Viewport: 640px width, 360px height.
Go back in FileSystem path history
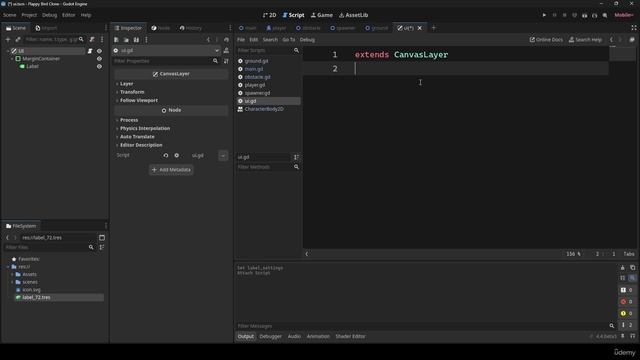tap(7, 238)
